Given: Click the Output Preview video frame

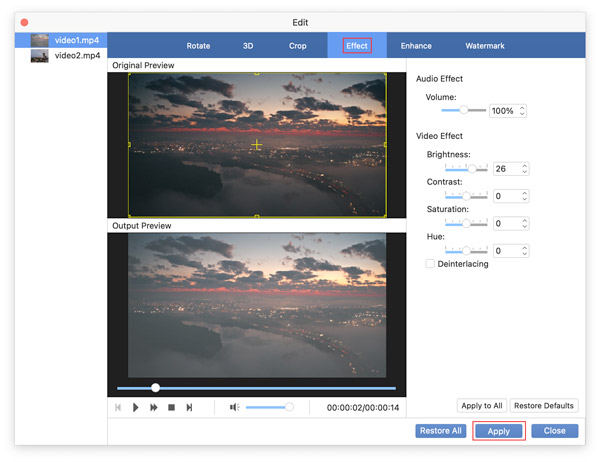Looking at the screenshot, I should pos(257,305).
